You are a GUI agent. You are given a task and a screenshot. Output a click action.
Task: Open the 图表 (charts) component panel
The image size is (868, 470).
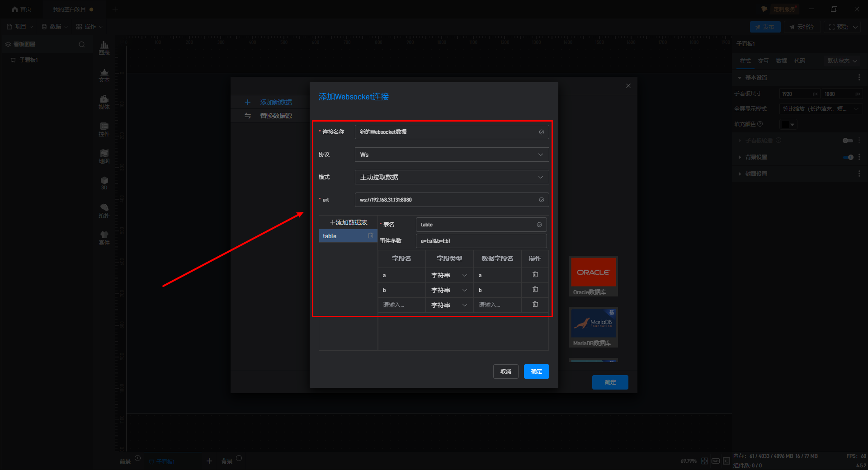104,48
